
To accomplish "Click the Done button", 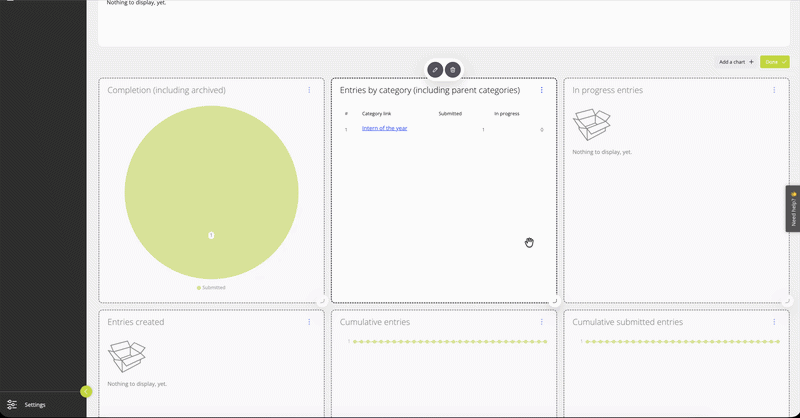I will (774, 62).
